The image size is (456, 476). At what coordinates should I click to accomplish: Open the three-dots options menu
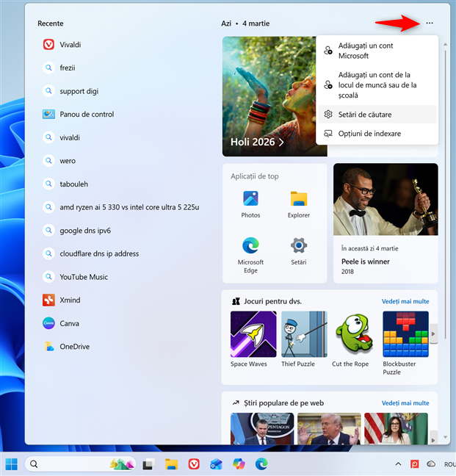tap(430, 24)
